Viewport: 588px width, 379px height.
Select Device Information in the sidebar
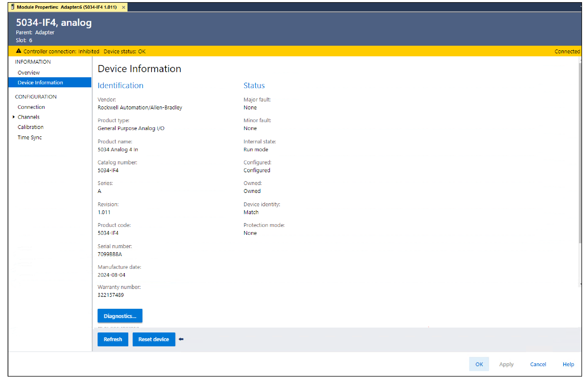point(50,82)
